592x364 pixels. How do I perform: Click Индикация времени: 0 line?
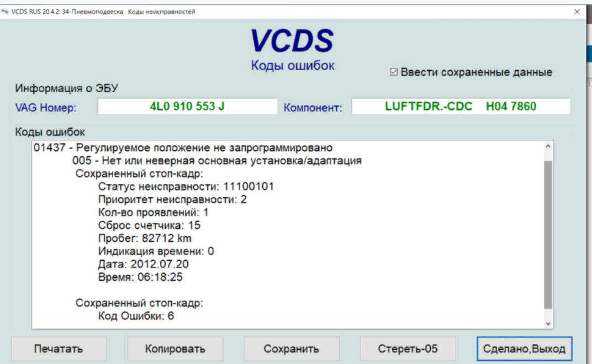pyautogui.click(x=156, y=251)
